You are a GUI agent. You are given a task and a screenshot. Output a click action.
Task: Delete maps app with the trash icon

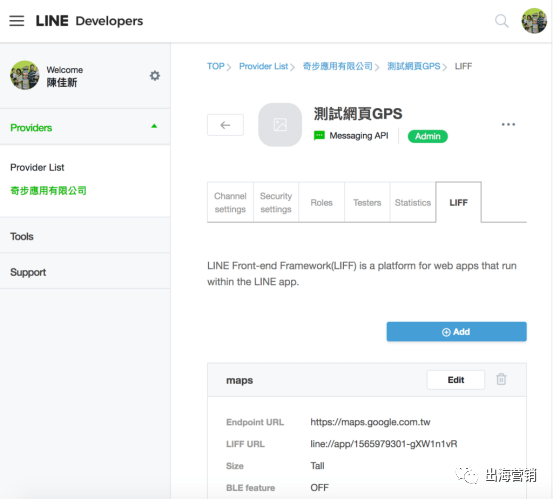(501, 379)
